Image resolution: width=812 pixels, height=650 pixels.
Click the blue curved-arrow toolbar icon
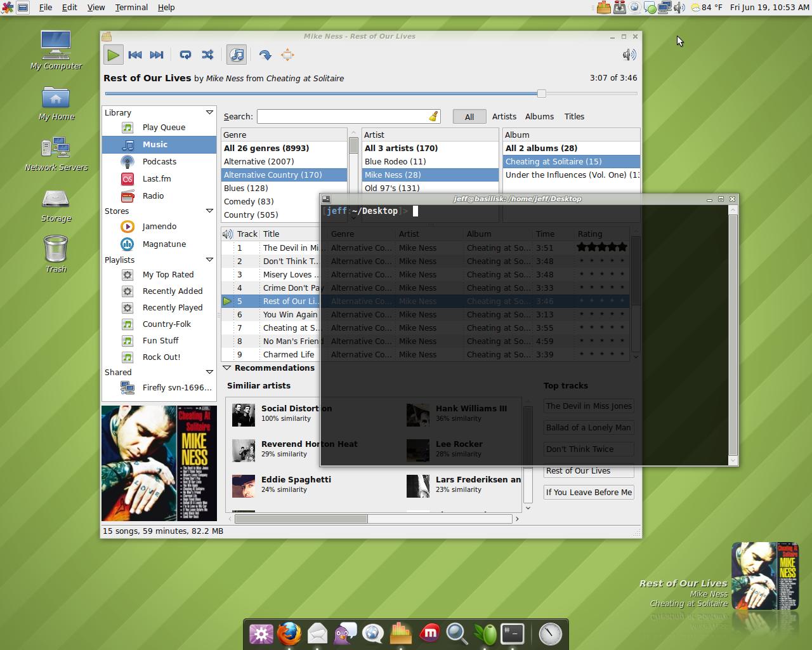pyautogui.click(x=265, y=55)
